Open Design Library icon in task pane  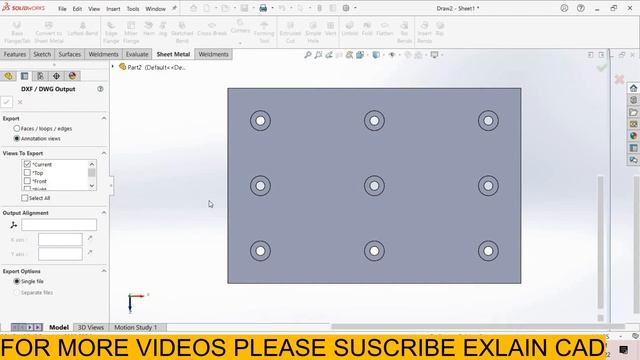pos(633,100)
